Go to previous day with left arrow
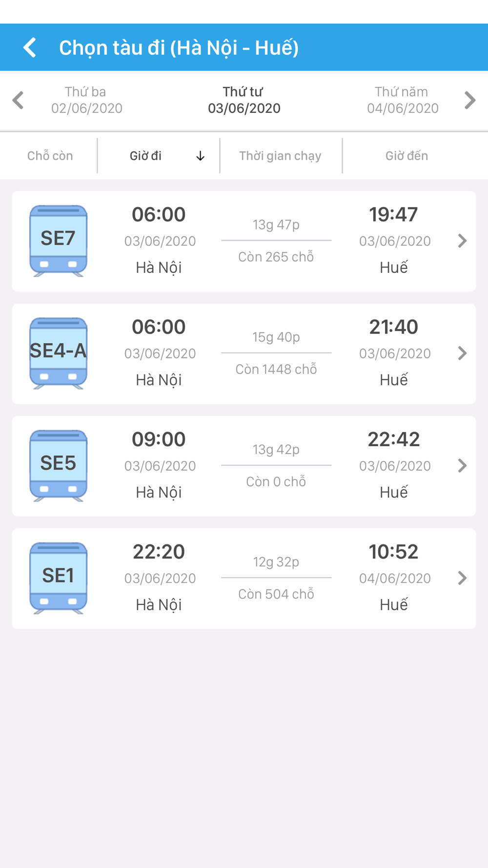Screen dimensions: 488x868 point(18,100)
